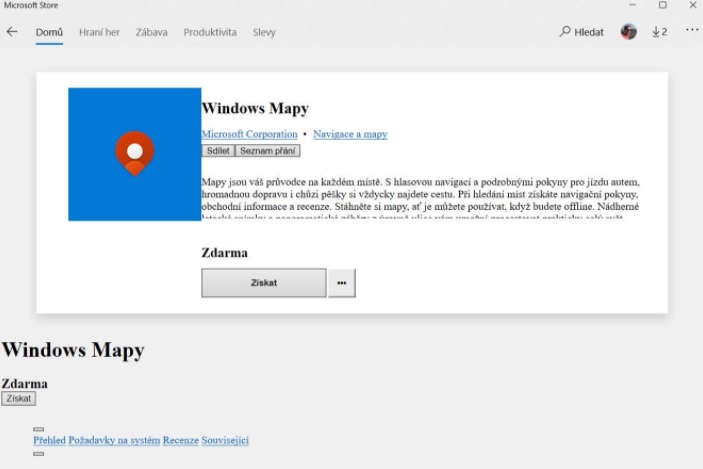Screen dimensions: 703x469
Task: Open the Navigace a mapy category link
Action: point(350,134)
